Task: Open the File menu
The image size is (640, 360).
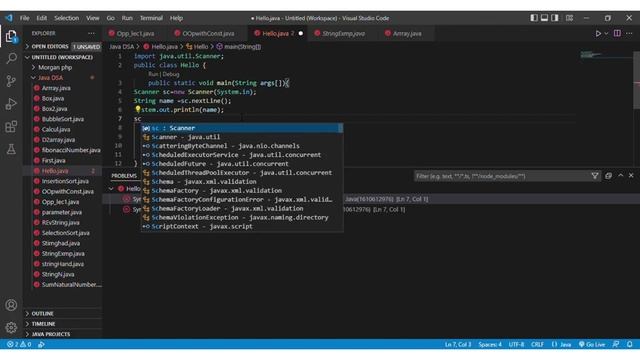Action: [x=24, y=18]
